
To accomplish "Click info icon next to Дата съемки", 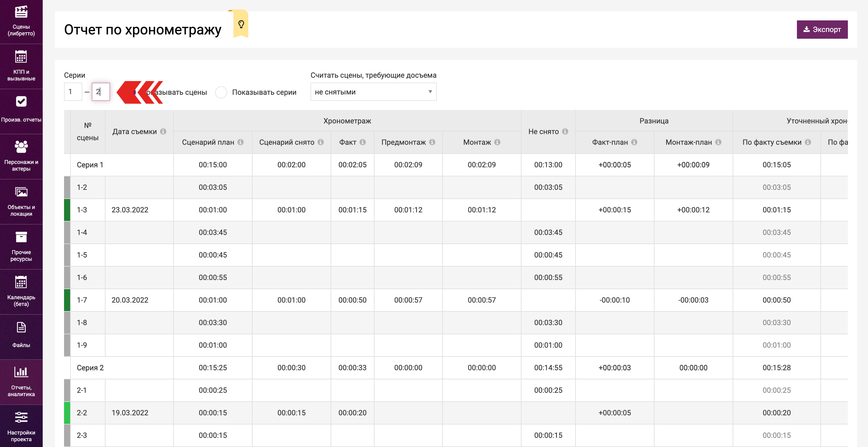I will (163, 132).
